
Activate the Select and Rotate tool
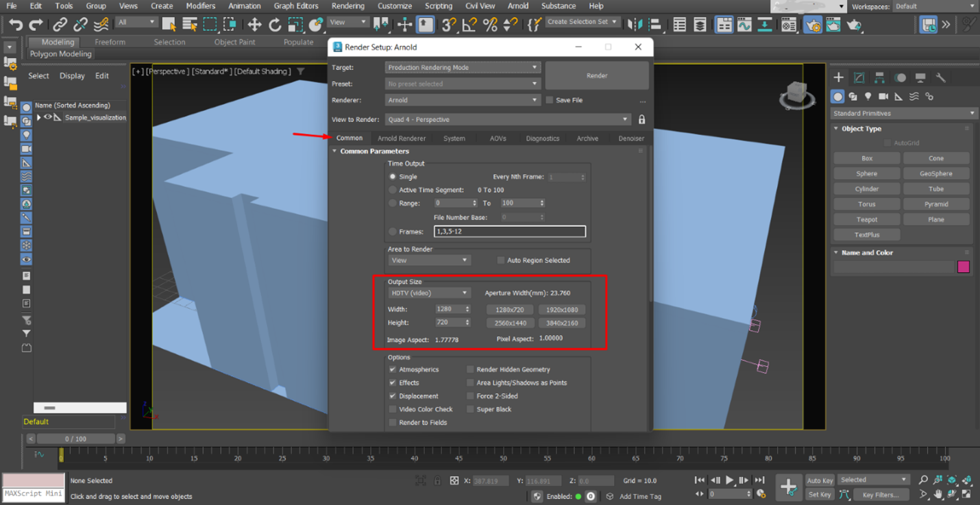pyautogui.click(x=275, y=25)
